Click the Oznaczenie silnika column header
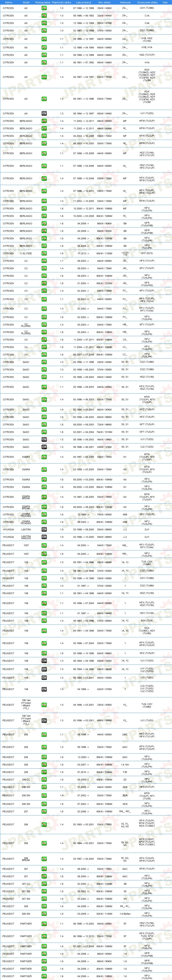Image resolution: width=172 pixels, height=980 pixels. point(147,2)
